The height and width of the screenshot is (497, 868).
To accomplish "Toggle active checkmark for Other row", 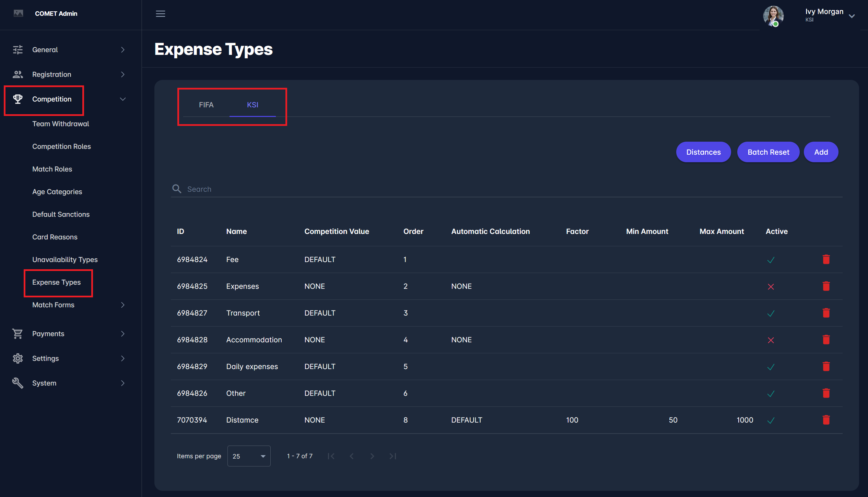I will [771, 393].
